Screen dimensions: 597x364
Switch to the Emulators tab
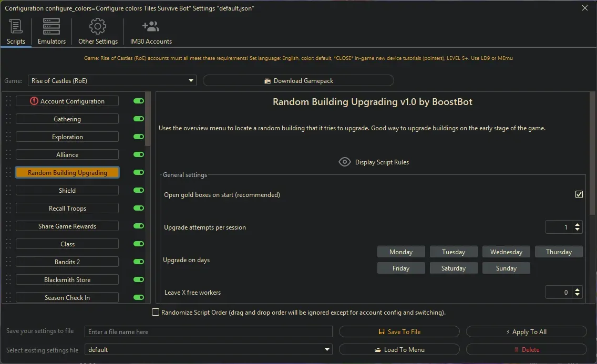(x=52, y=32)
